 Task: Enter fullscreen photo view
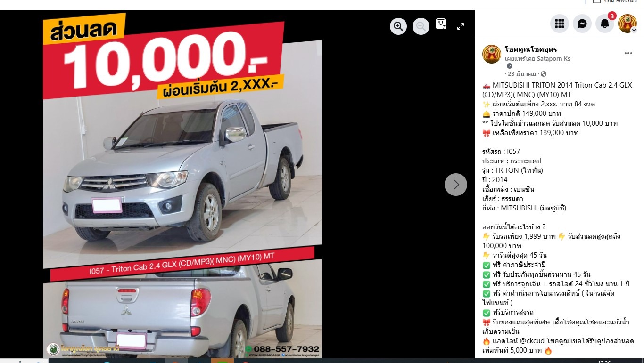(x=461, y=26)
